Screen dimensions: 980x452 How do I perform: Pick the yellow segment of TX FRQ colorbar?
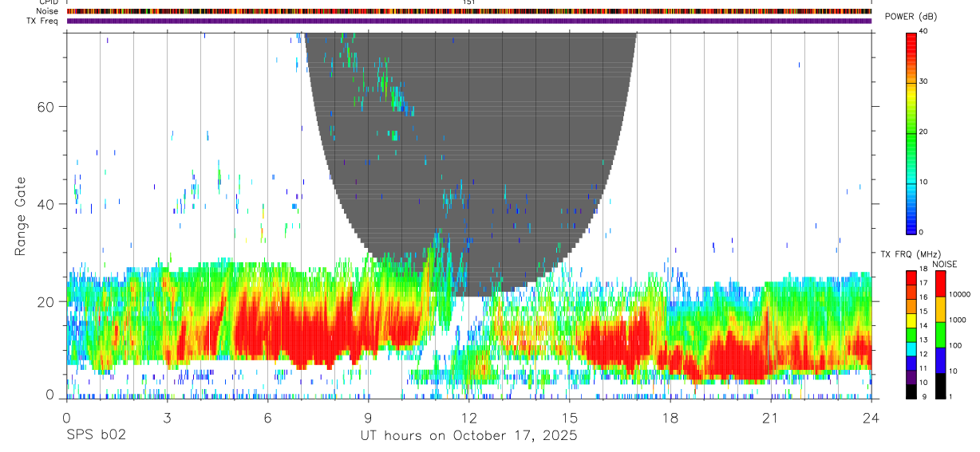coord(911,320)
